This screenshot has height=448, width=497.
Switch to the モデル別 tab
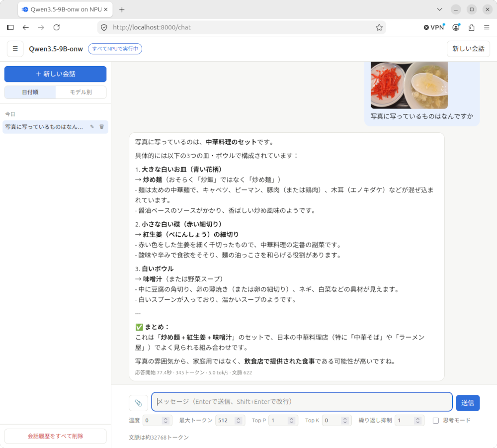[81, 92]
